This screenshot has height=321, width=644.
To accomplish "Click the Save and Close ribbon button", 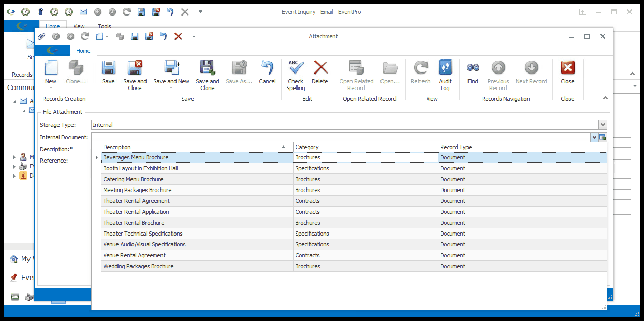I will tap(135, 75).
